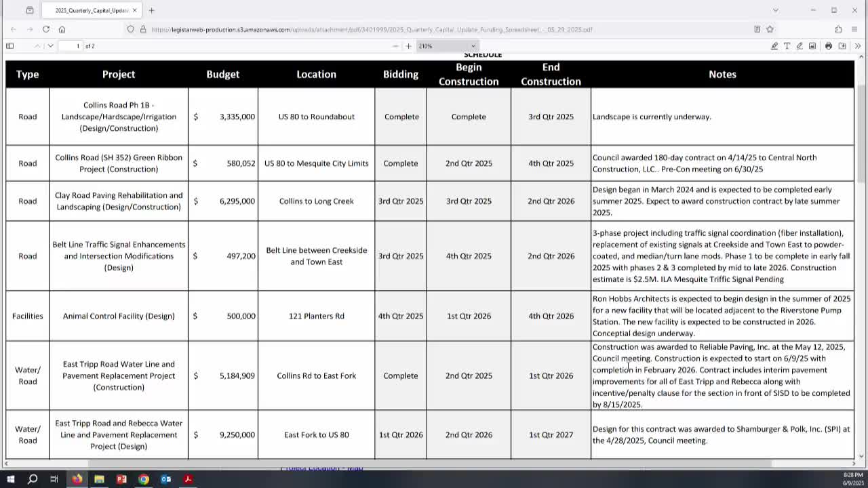Go to the previous PDF page
The width and height of the screenshot is (868, 488).
pos(37,46)
